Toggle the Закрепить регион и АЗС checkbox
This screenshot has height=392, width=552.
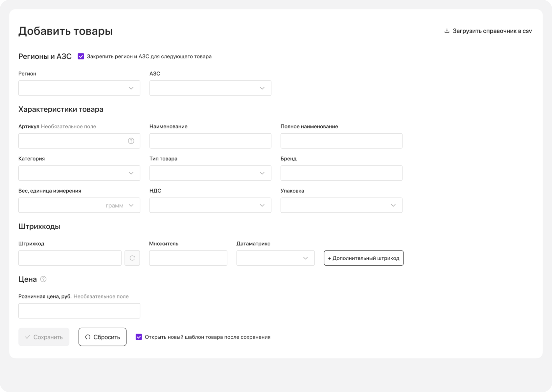[81, 56]
